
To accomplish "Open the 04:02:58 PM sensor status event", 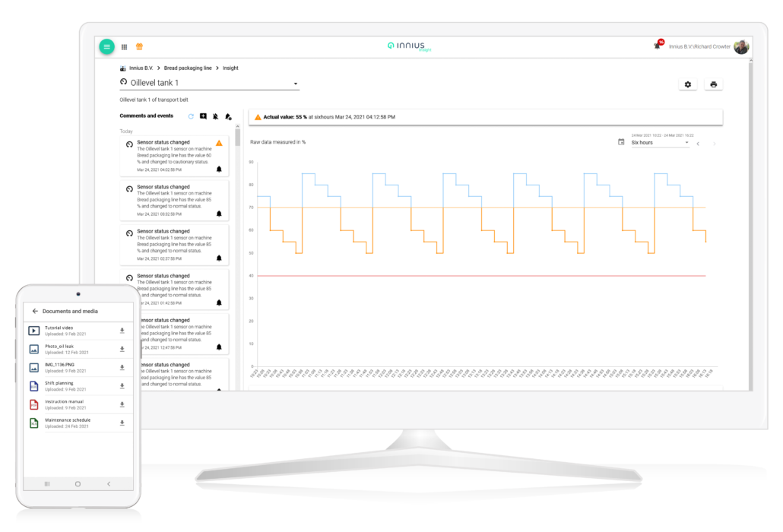I will [174, 156].
